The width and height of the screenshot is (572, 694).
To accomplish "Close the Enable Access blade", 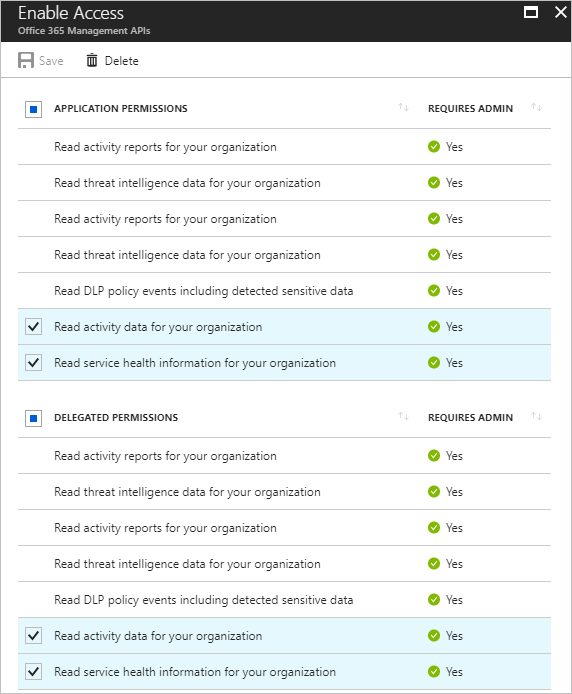I will pos(561,12).
